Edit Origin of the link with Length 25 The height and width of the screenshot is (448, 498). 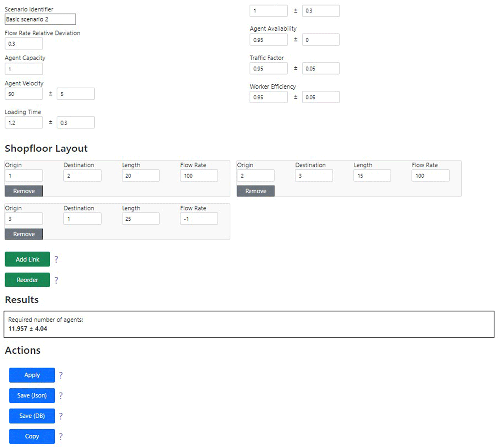(x=24, y=219)
